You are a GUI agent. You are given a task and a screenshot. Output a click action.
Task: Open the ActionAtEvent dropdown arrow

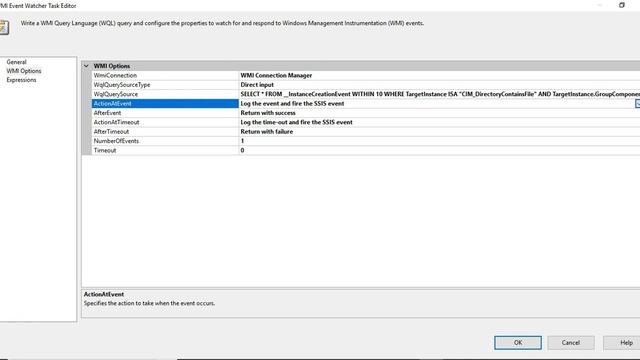click(x=638, y=104)
